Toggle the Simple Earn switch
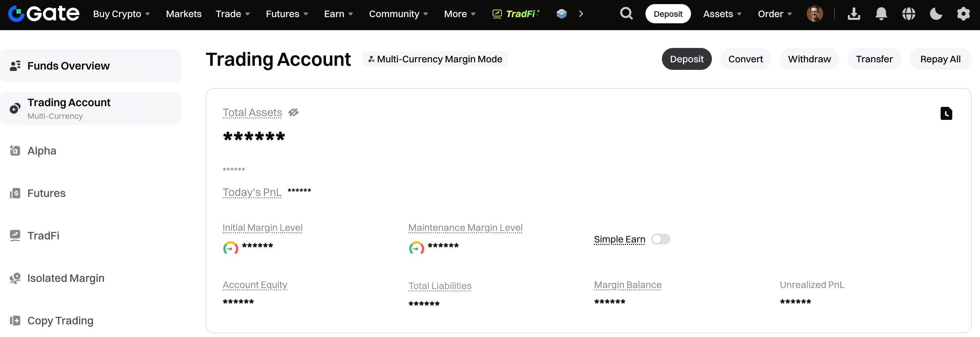Screen dimensions: 980x337 point(661,239)
